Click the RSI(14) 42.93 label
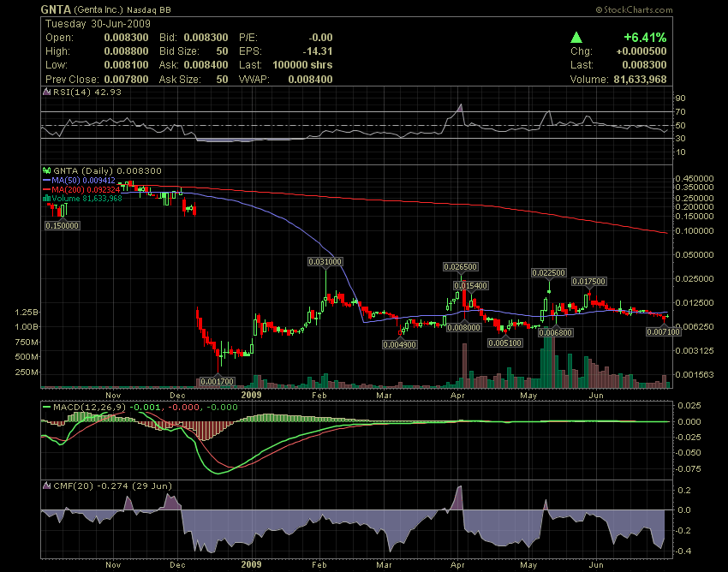Screen dimensions: 728x572 [87, 92]
